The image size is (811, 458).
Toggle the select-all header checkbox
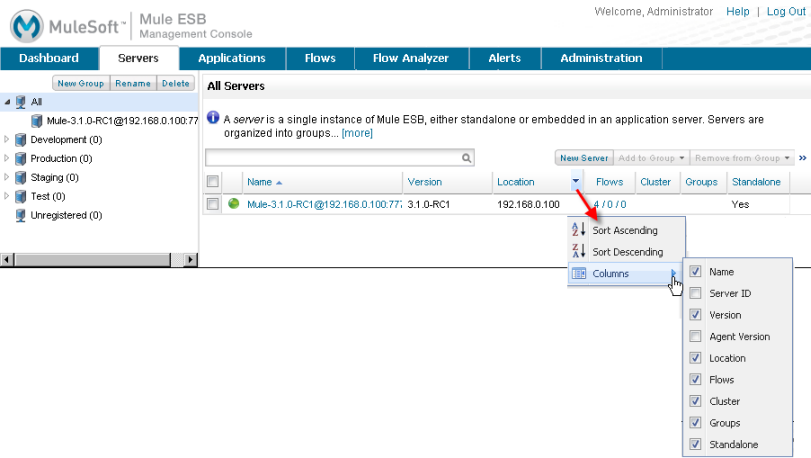[x=213, y=181]
